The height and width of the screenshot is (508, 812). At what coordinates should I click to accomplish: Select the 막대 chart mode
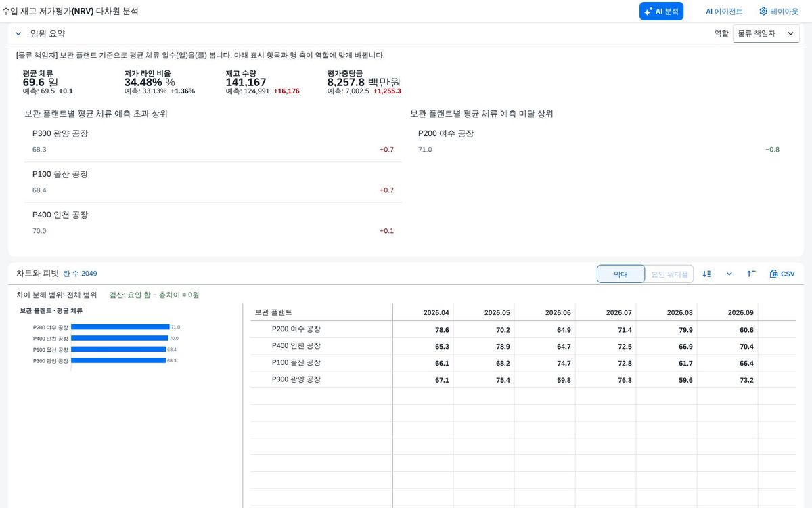pos(621,274)
